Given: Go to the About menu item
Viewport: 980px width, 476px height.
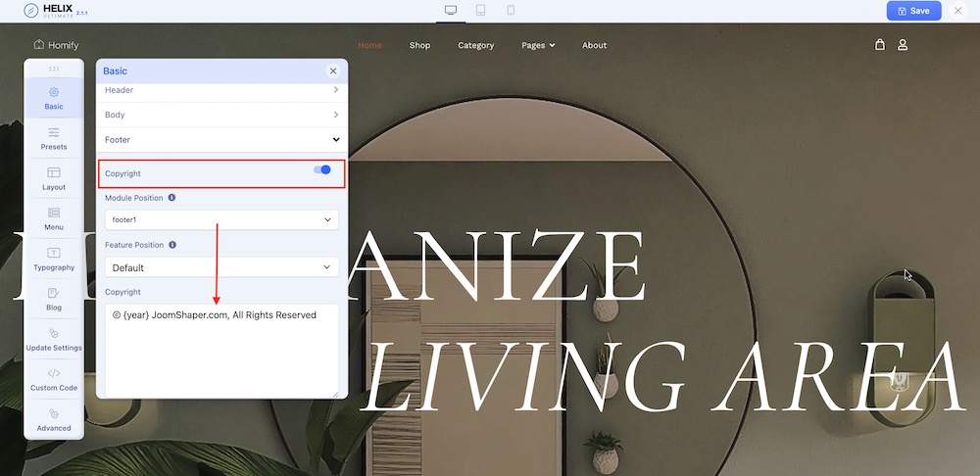Looking at the screenshot, I should click(x=595, y=45).
